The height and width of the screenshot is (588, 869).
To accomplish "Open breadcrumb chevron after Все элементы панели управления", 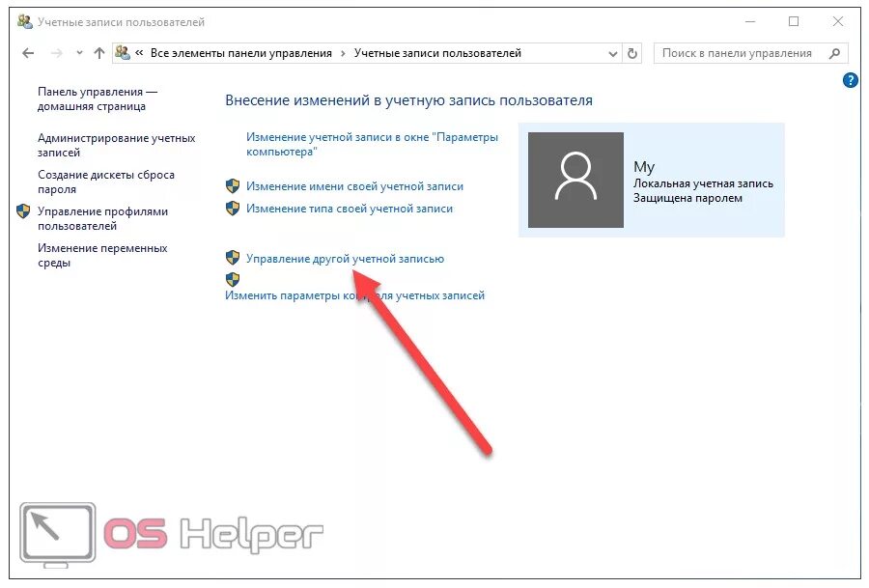I will 343,53.
